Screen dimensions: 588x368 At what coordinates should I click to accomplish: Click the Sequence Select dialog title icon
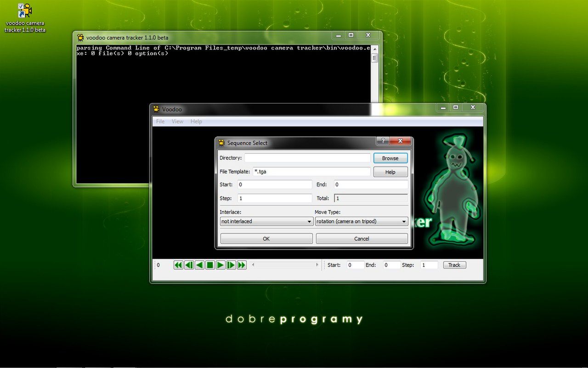tap(221, 143)
